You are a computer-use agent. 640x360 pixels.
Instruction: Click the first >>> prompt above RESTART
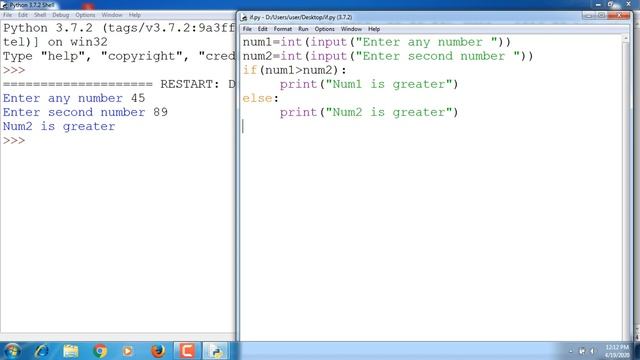tap(14, 70)
